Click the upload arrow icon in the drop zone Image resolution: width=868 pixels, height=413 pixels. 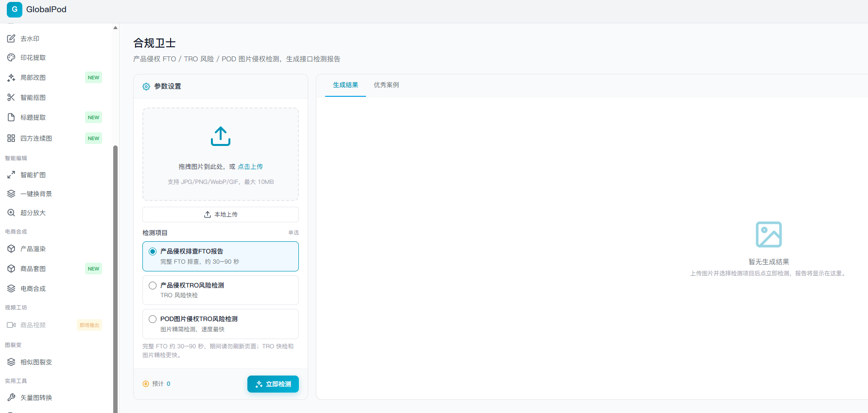221,136
